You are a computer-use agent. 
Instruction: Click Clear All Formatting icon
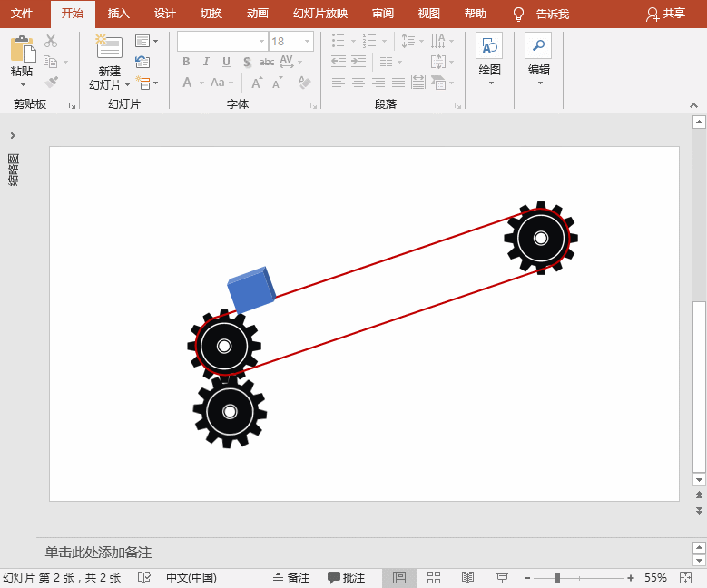(304, 83)
